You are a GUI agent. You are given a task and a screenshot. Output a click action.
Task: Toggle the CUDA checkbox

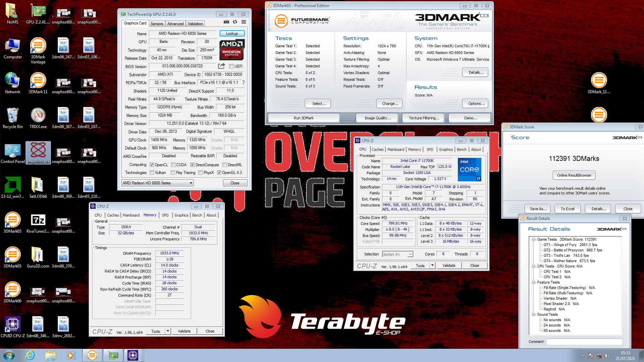(173, 165)
